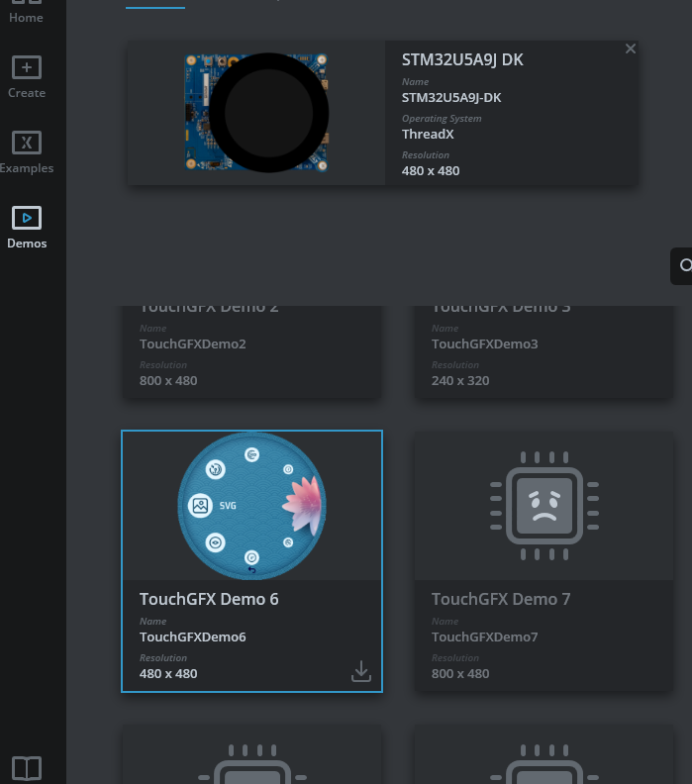Image resolution: width=692 pixels, height=784 pixels.
Task: Click 800 x 480 resolution of Demo 2
Action: 168,380
